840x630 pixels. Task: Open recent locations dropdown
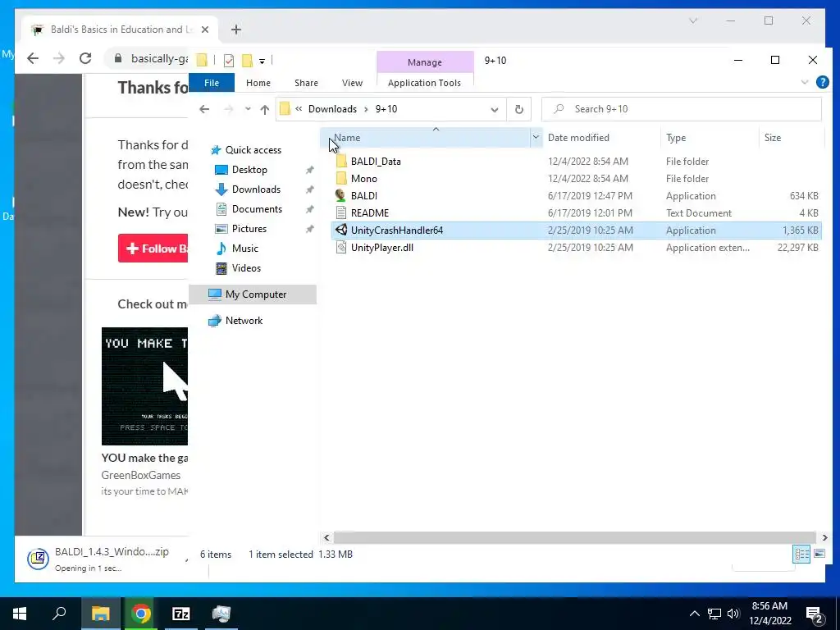click(248, 109)
